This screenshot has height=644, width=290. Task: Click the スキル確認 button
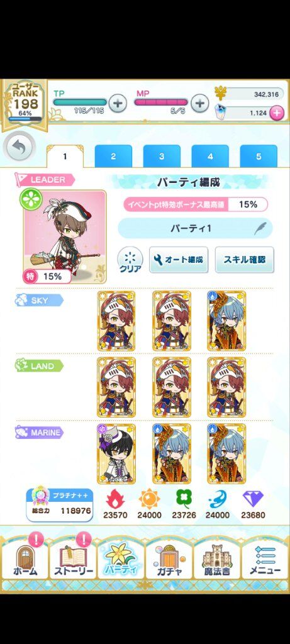[245, 260]
